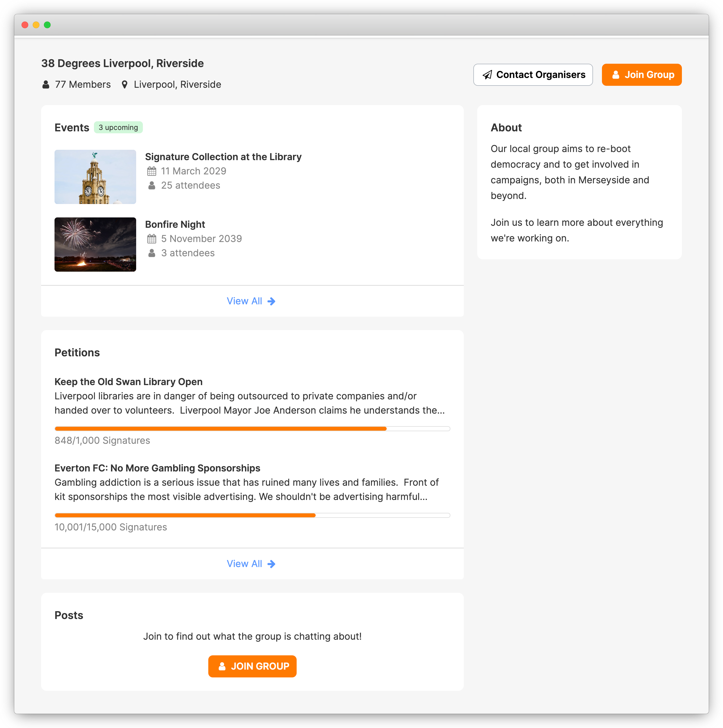Open the Bonfire Night event title
723x728 pixels.
pyautogui.click(x=175, y=225)
